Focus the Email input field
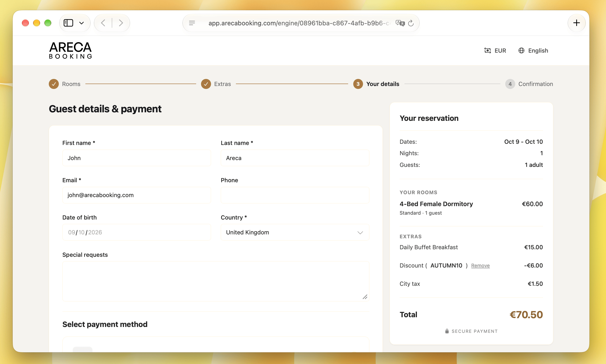Viewport: 606px width, 364px height. click(x=137, y=195)
